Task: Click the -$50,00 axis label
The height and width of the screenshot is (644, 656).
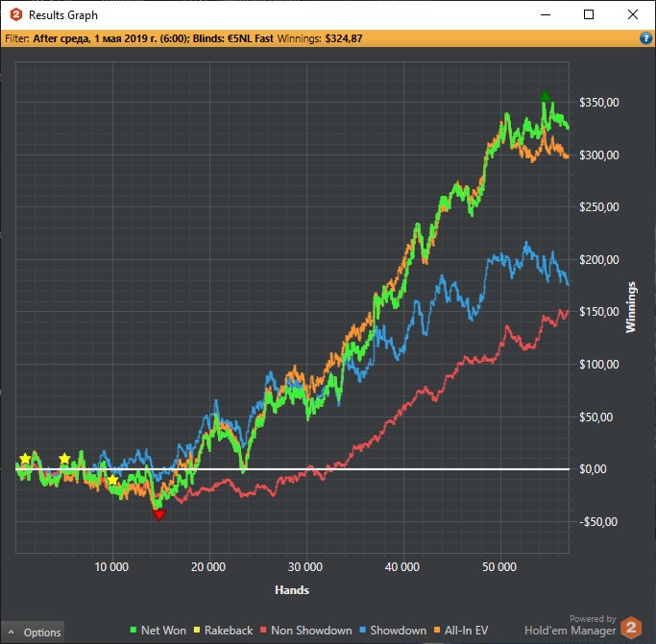Action: click(598, 522)
